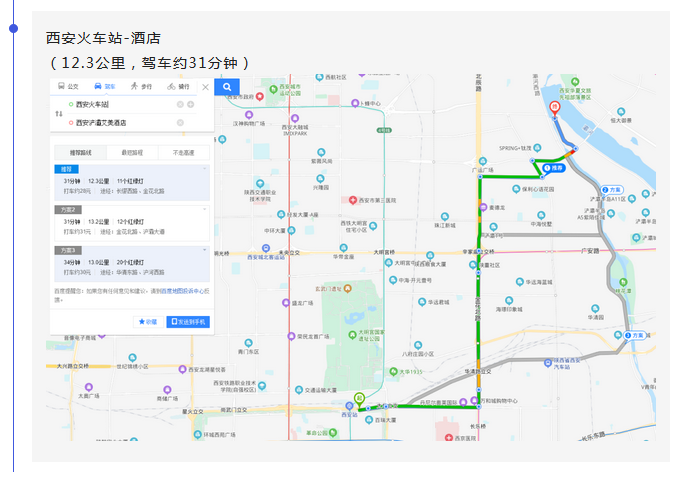Click the 大华1935 green icon
Screen dimensions: 680x478
tap(393, 372)
